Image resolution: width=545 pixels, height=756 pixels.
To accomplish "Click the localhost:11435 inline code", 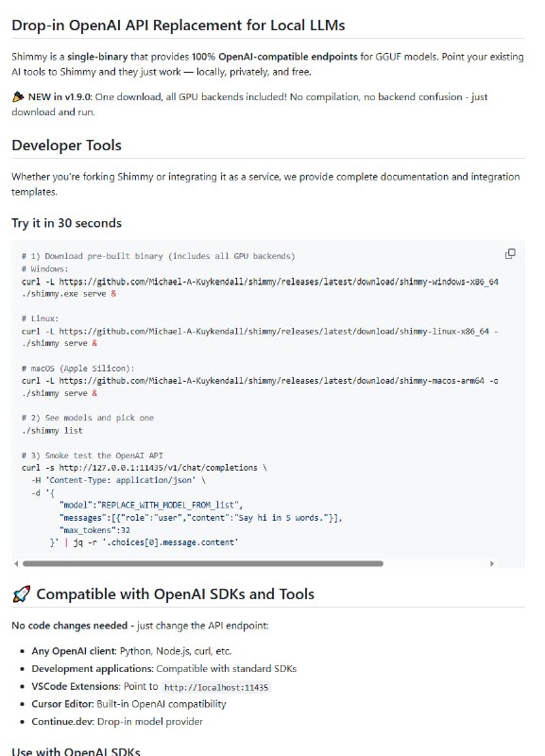I will tap(216, 687).
